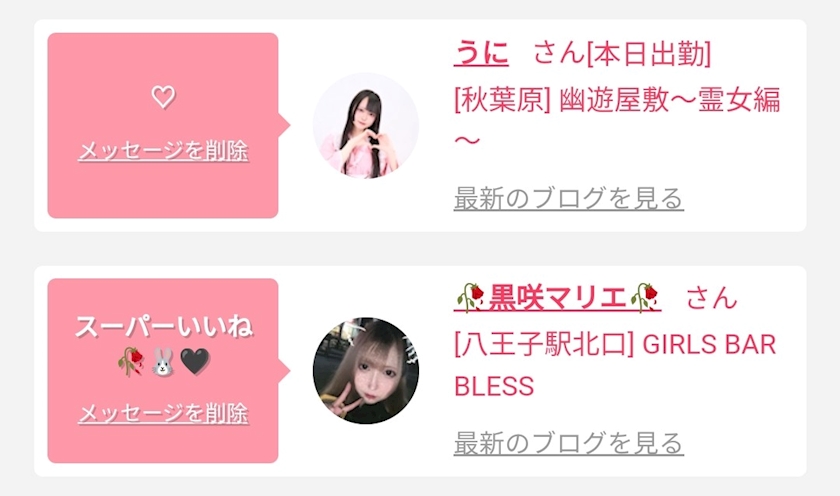Open うに's round profile photo

click(366, 126)
